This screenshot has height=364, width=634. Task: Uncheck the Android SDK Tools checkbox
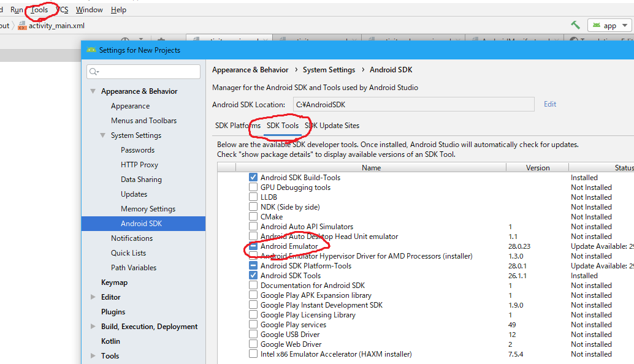[x=253, y=276]
